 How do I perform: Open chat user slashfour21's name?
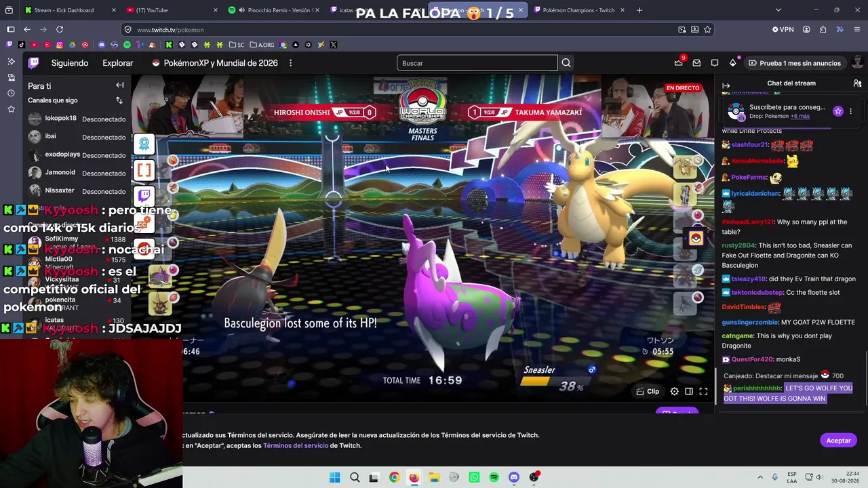point(749,145)
